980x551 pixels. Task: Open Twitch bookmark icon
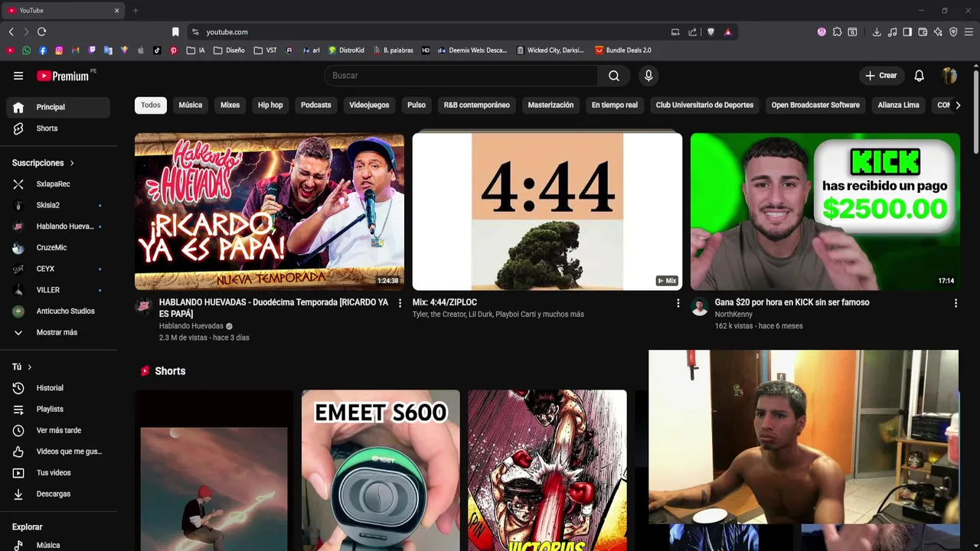tap(92, 51)
